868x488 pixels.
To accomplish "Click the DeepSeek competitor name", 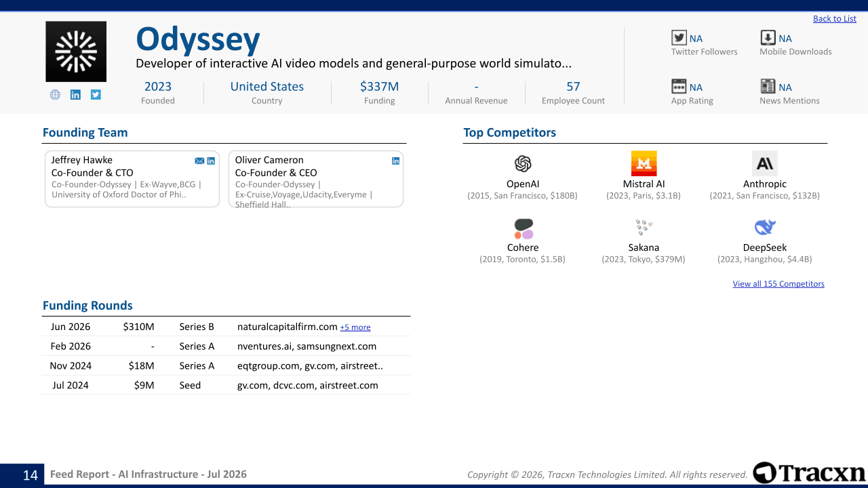I will pyautogui.click(x=765, y=247).
